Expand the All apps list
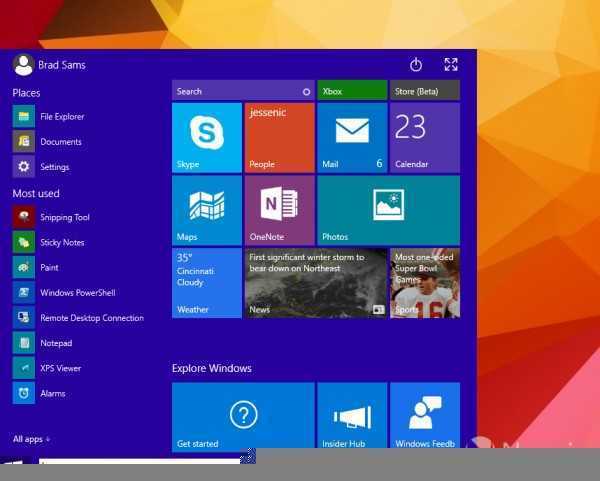 [x=31, y=439]
